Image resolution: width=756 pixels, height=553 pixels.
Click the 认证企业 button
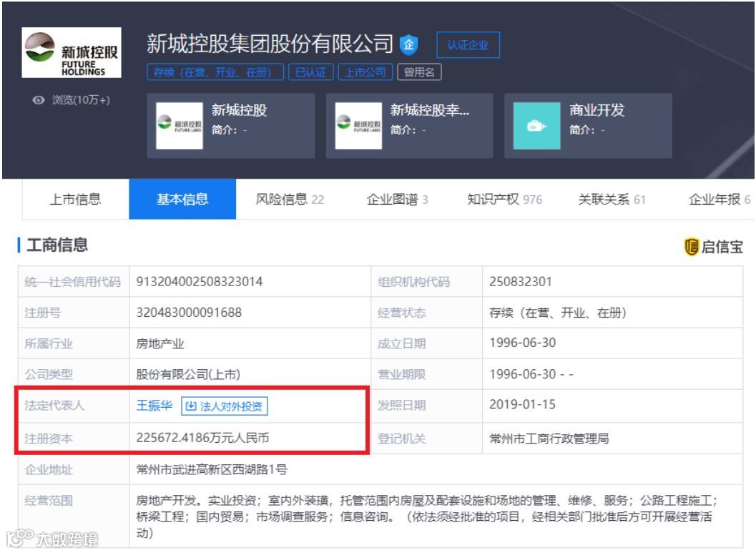(468, 45)
